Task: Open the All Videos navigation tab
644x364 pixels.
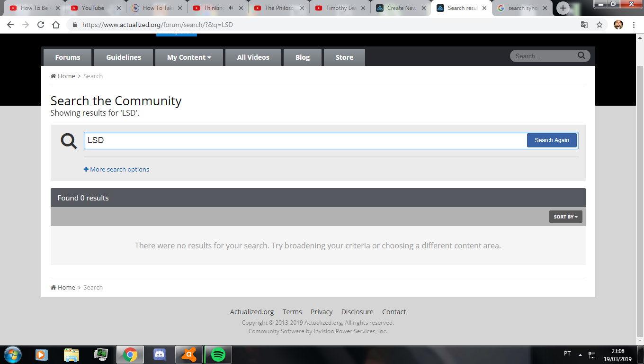Action: [253, 57]
